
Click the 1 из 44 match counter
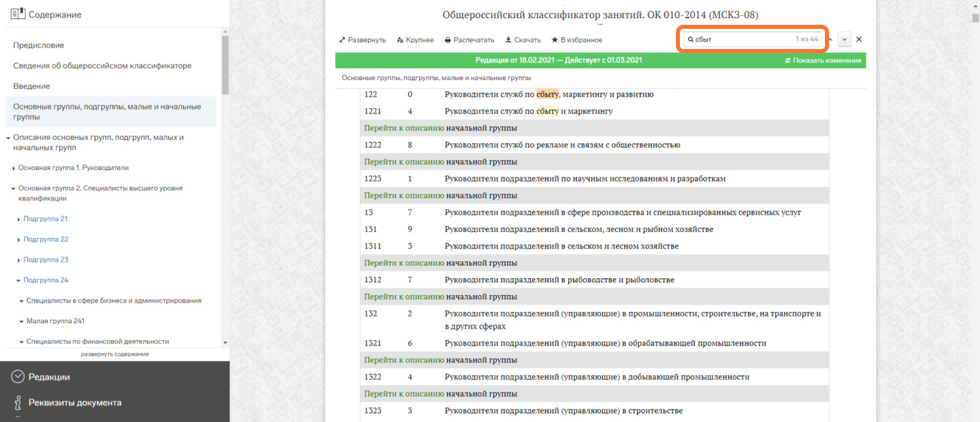coord(807,40)
